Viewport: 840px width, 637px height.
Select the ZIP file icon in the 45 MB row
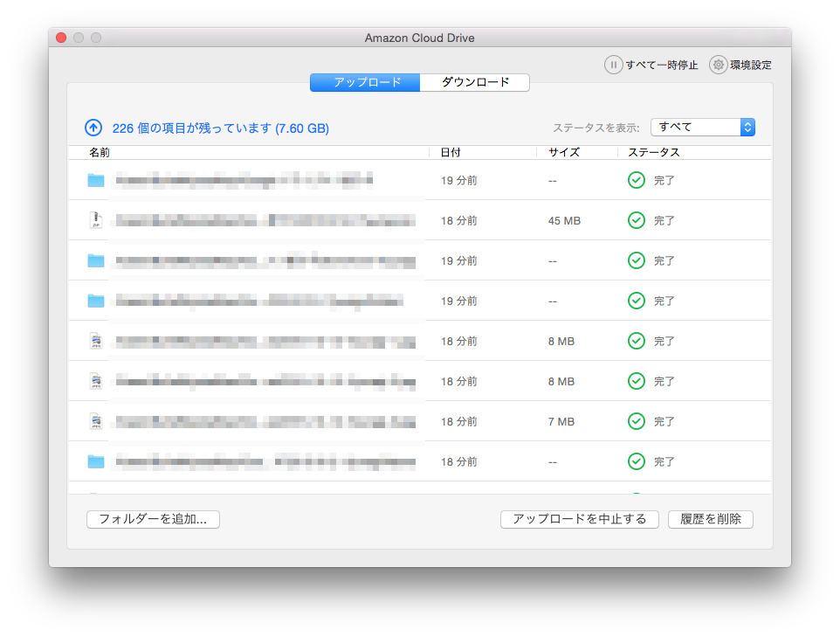[x=96, y=220]
